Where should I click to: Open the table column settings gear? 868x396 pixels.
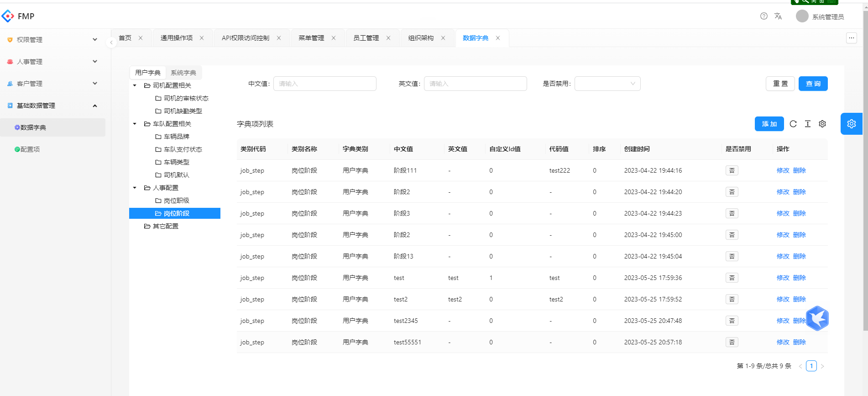822,124
